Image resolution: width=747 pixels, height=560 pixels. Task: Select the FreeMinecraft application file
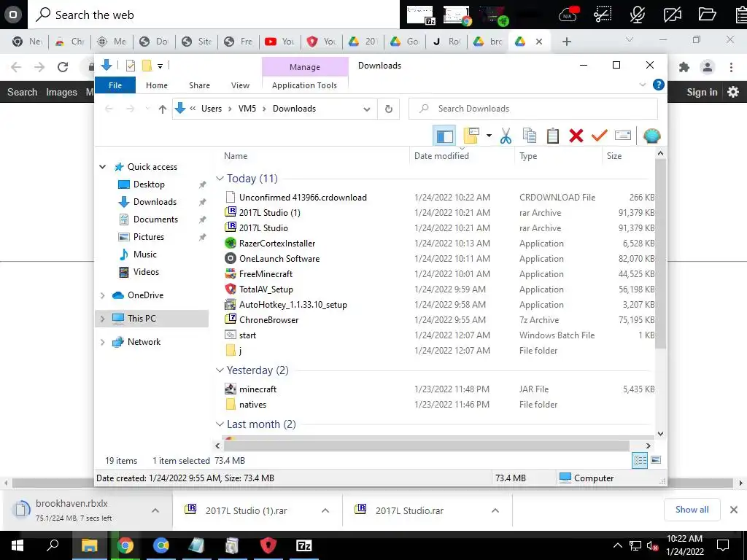click(266, 274)
